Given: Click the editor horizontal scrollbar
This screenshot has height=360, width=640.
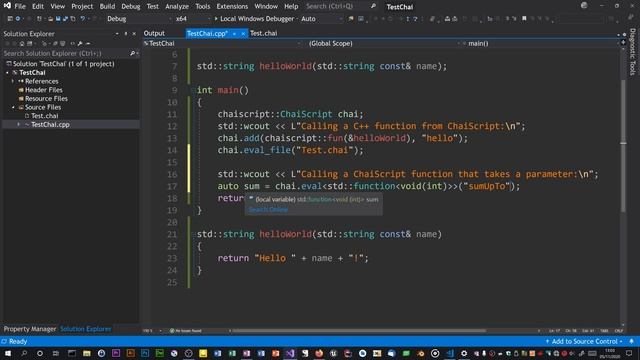Looking at the screenshot, I should pyautogui.click(x=358, y=331).
